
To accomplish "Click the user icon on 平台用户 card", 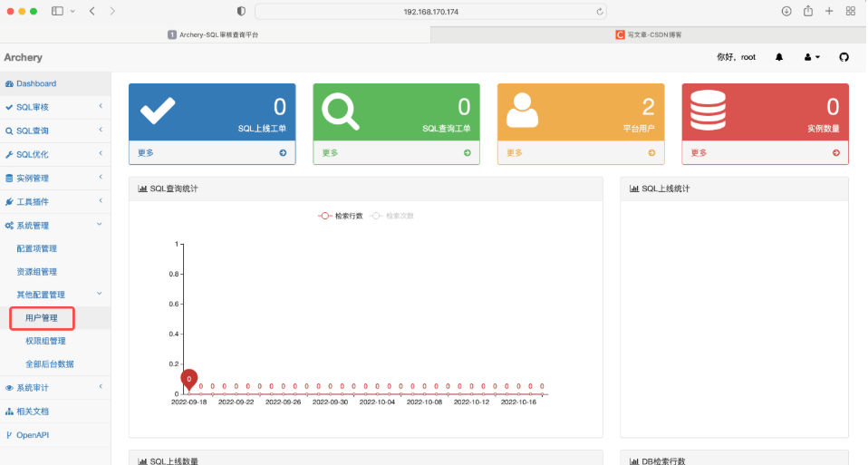I will (522, 110).
